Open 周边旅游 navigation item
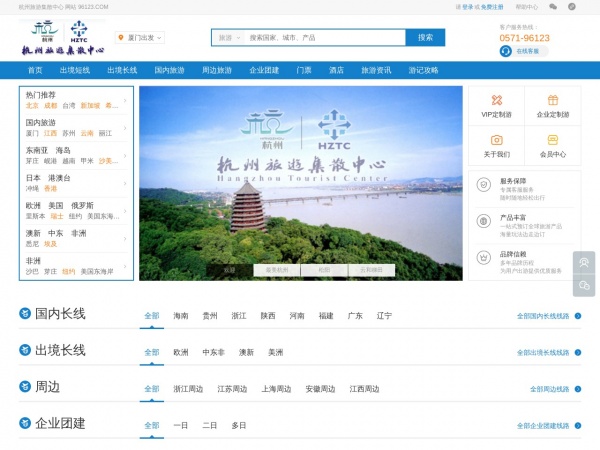This screenshot has width=600, height=450. (217, 70)
